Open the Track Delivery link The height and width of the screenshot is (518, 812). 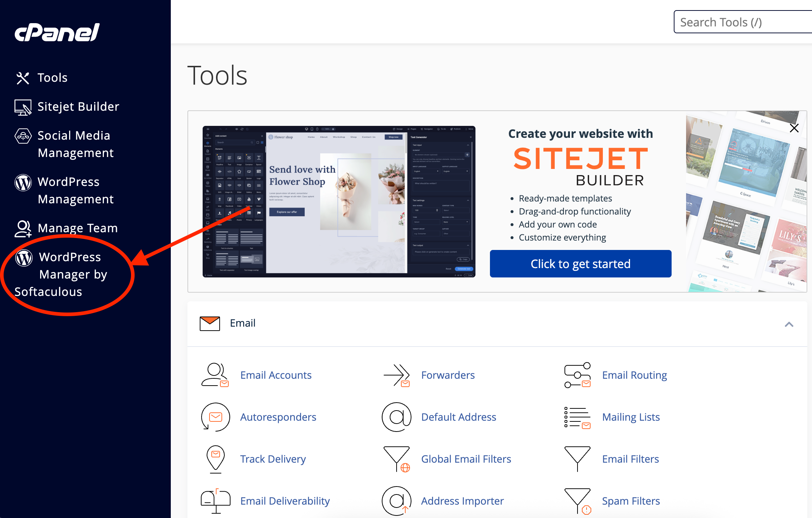click(x=273, y=459)
